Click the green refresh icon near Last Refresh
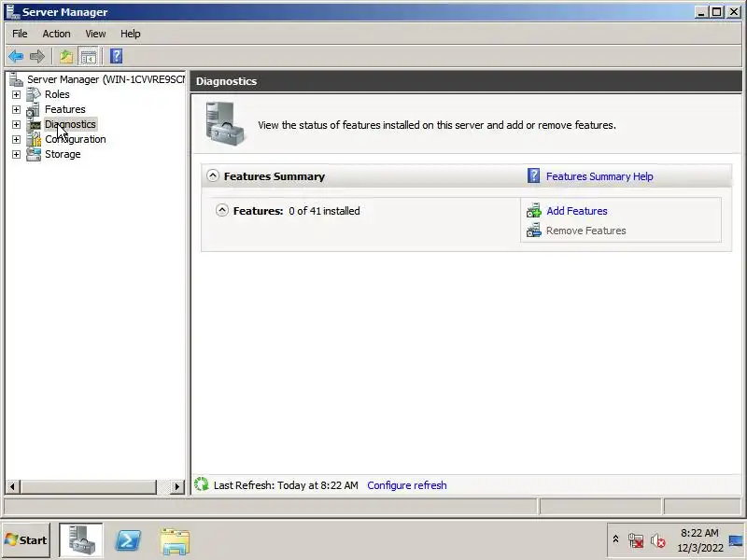The image size is (747, 560). [x=202, y=484]
